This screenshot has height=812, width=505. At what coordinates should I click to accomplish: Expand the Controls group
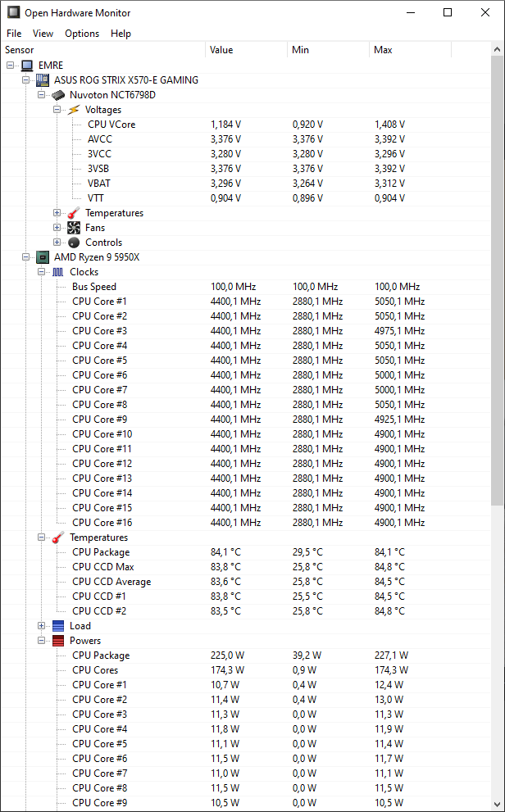coord(57,243)
